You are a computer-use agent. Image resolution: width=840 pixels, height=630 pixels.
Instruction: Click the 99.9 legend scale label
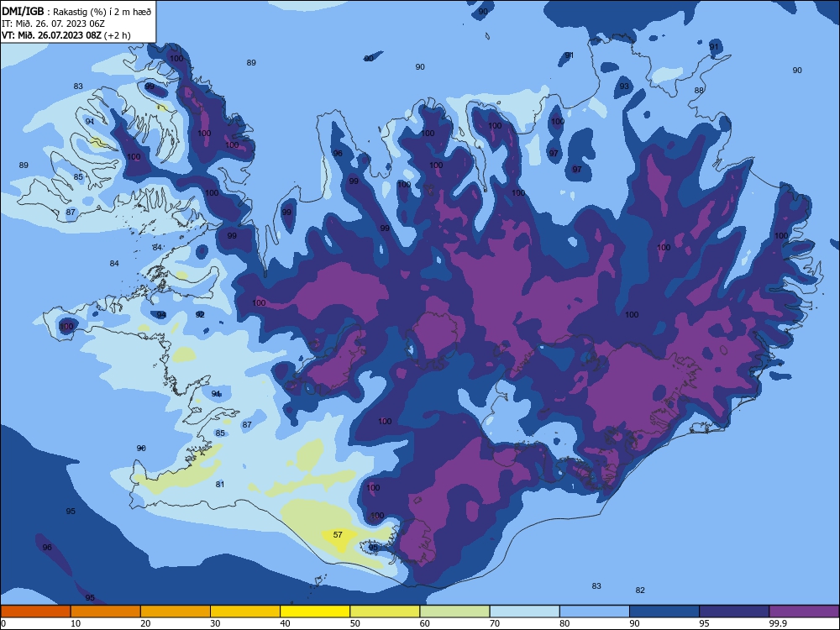coord(777,623)
